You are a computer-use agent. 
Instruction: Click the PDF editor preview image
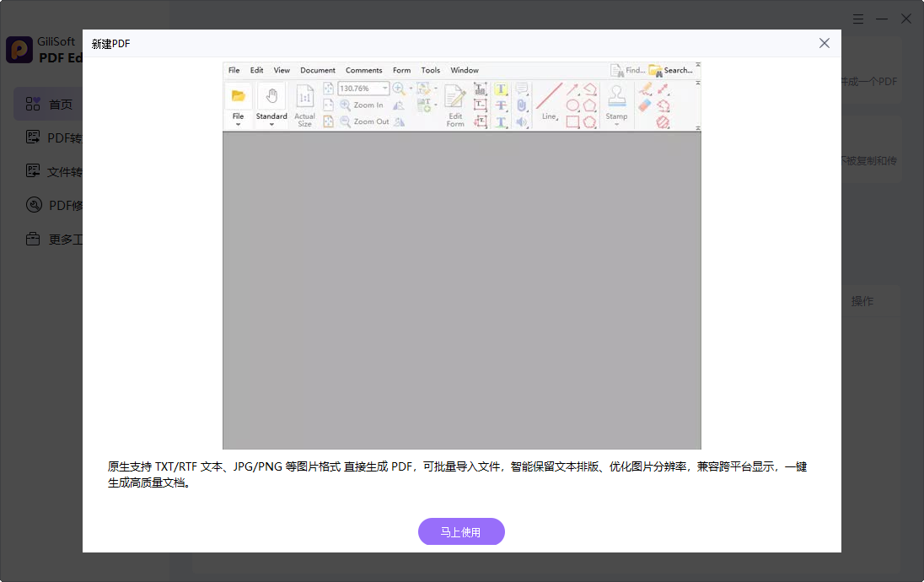click(462, 256)
